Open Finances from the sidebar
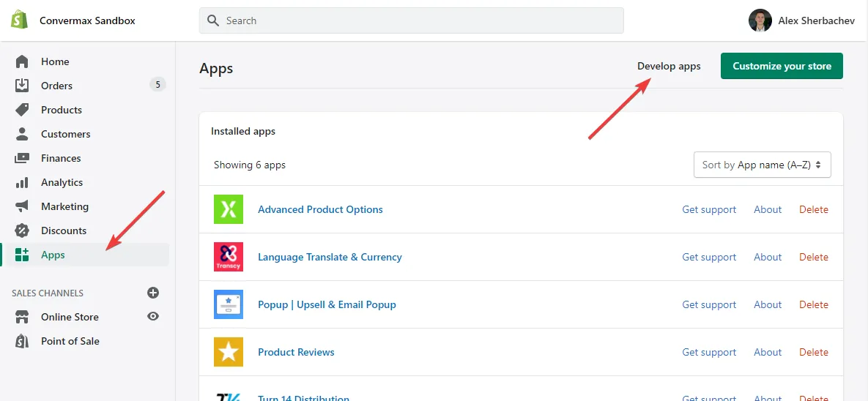868x401 pixels. [61, 158]
